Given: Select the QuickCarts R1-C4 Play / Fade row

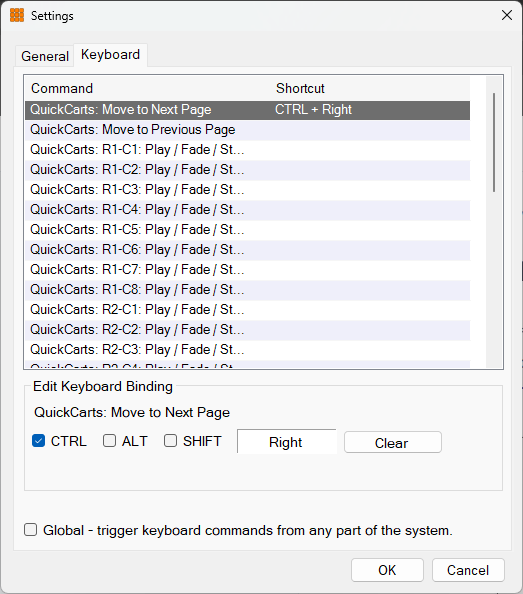Looking at the screenshot, I should (248, 210).
